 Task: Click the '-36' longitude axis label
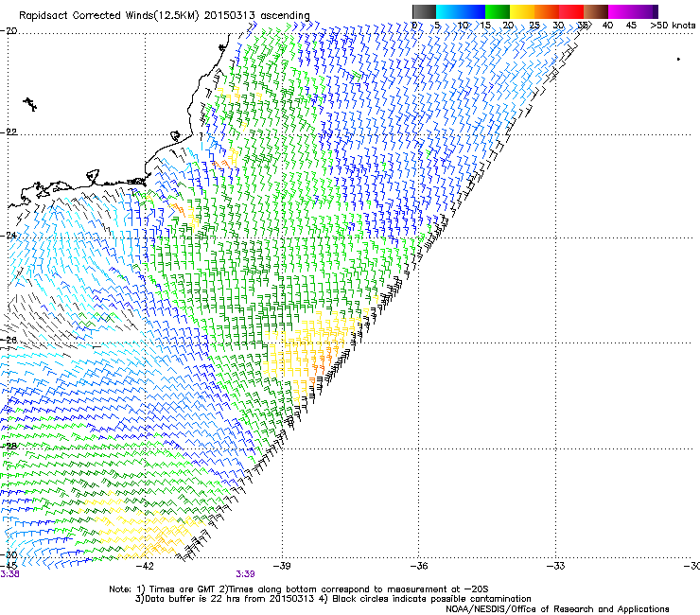click(419, 566)
